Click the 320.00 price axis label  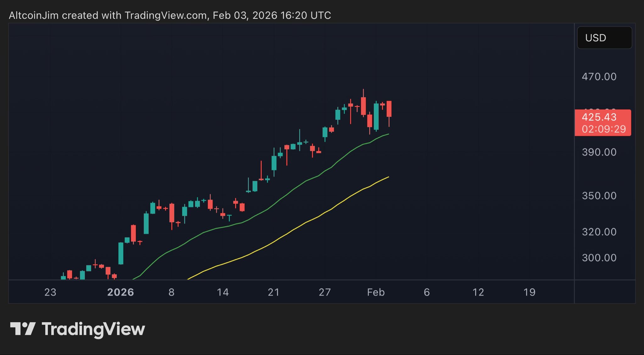[599, 232]
